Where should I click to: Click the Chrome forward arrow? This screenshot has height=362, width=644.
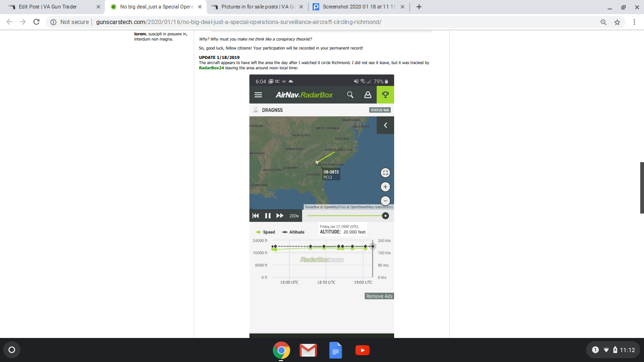click(23, 22)
